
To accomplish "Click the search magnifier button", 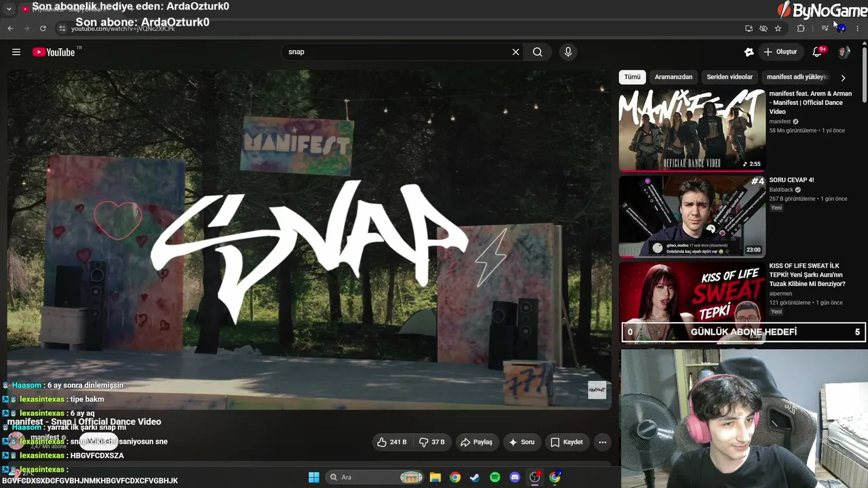I will tap(538, 52).
